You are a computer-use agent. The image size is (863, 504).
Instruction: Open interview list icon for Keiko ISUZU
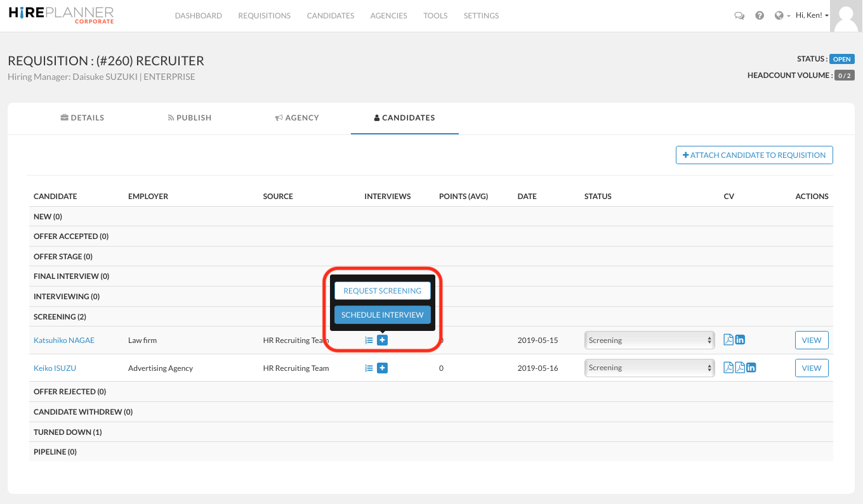click(x=369, y=368)
